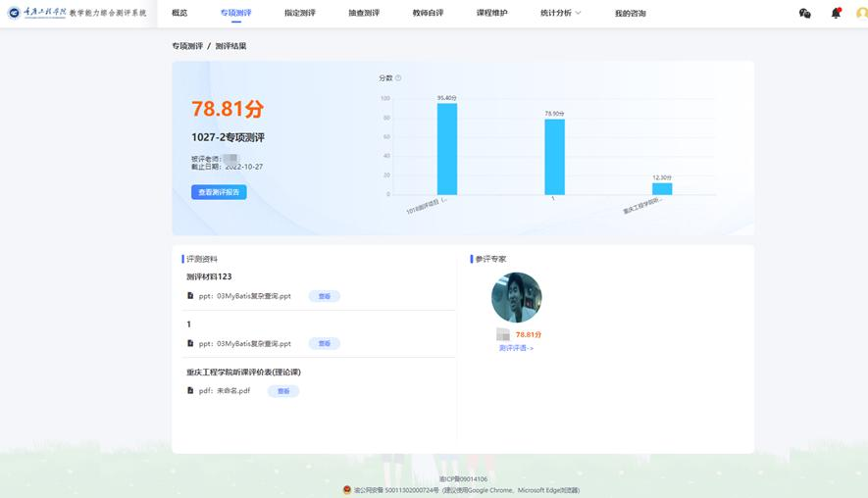
Task: Open the notification bell
Action: point(836,13)
